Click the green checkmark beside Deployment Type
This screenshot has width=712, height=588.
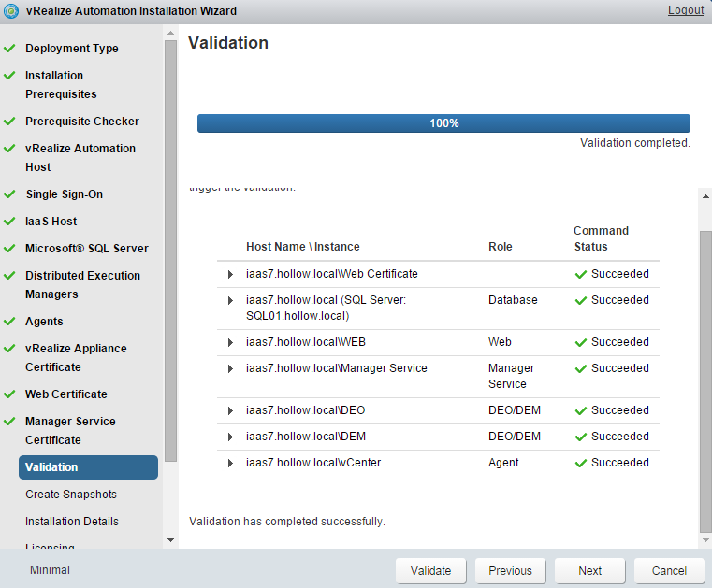coord(9,49)
